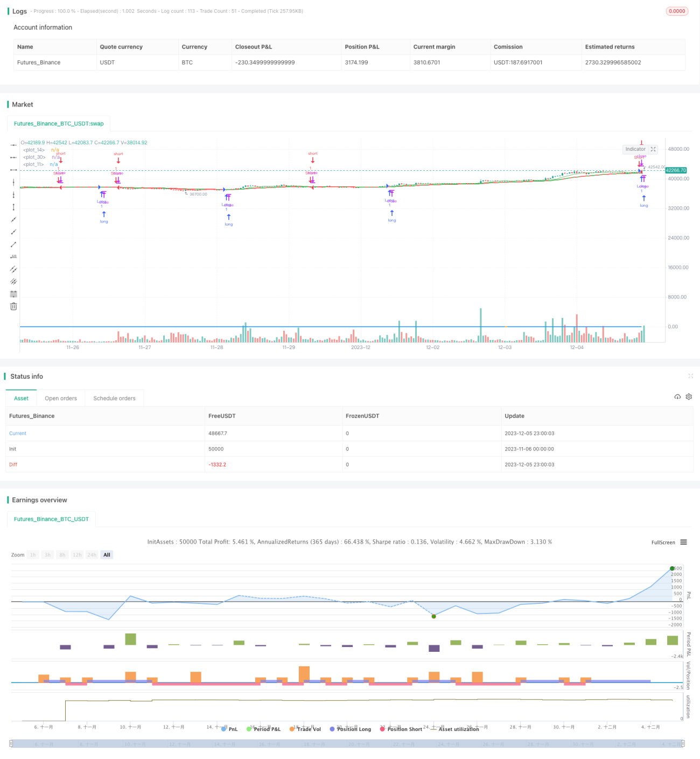Open the earnings chart hamburger menu
This screenshot has width=700, height=759.
click(x=683, y=542)
